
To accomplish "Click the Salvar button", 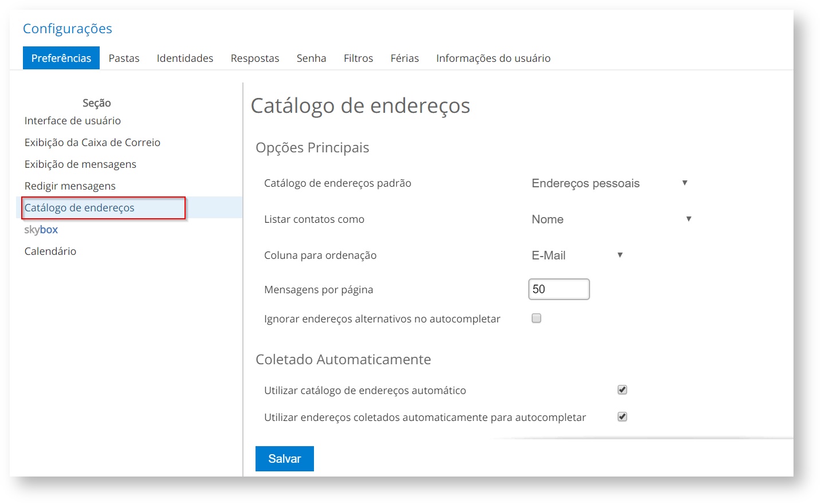I will click(284, 459).
